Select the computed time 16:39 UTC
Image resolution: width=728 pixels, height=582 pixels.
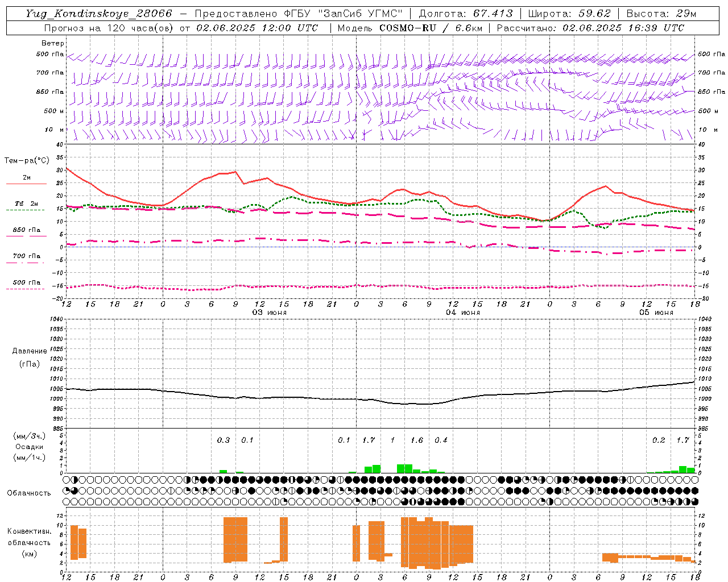[x=655, y=28]
